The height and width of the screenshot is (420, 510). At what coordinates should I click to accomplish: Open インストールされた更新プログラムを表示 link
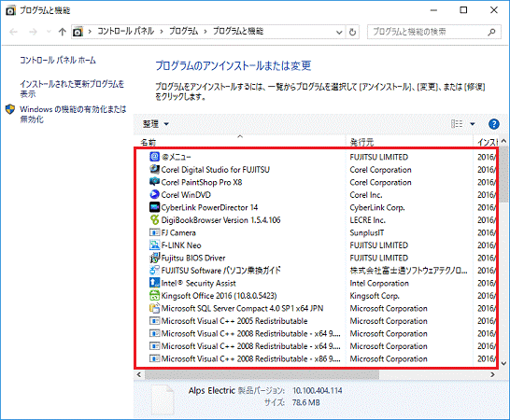tap(72, 89)
